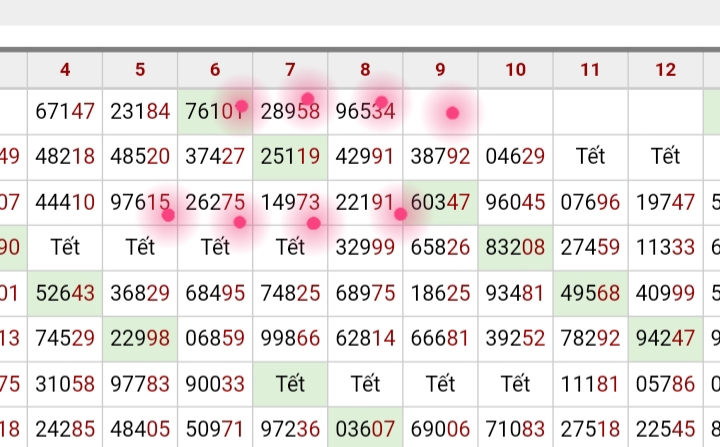Click the cell showing 67147
This screenshot has height=447, width=720.
pos(65,111)
